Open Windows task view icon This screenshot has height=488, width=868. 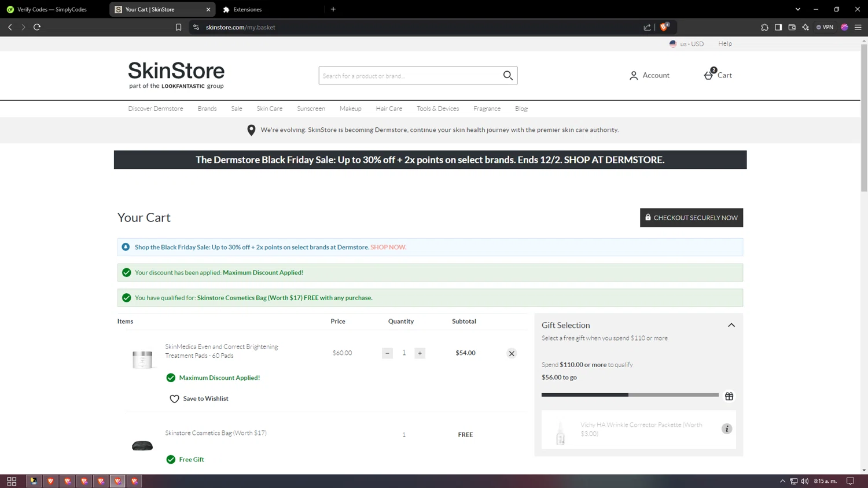click(x=12, y=481)
